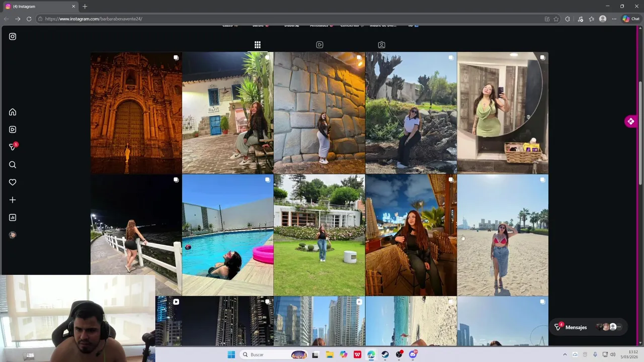Open the swimming pool post
The width and height of the screenshot is (644, 362).
click(227, 235)
